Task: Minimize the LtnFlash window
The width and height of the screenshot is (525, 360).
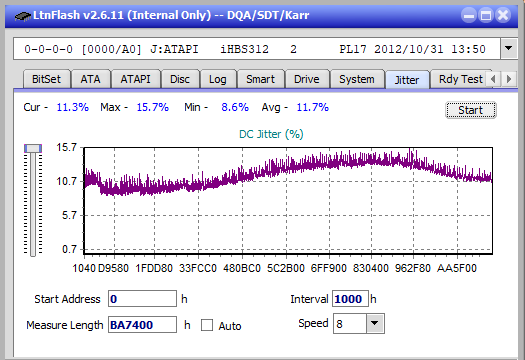Action: [x=469, y=15]
